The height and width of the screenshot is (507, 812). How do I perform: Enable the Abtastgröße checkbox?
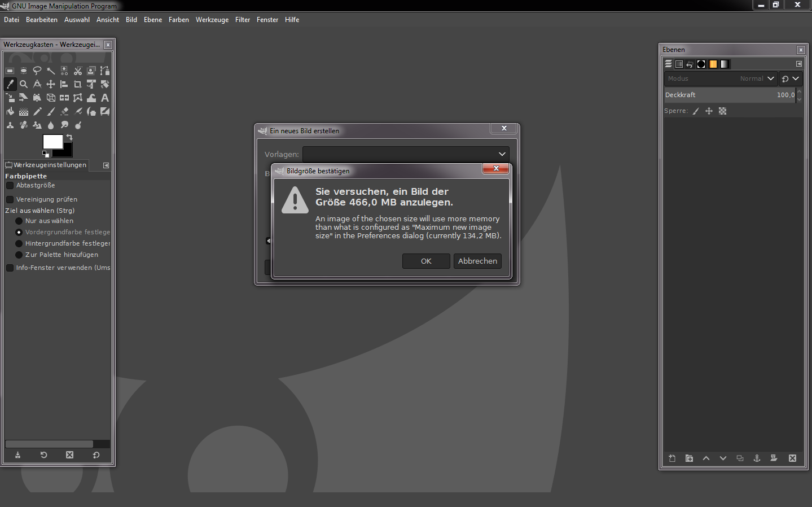[10, 185]
